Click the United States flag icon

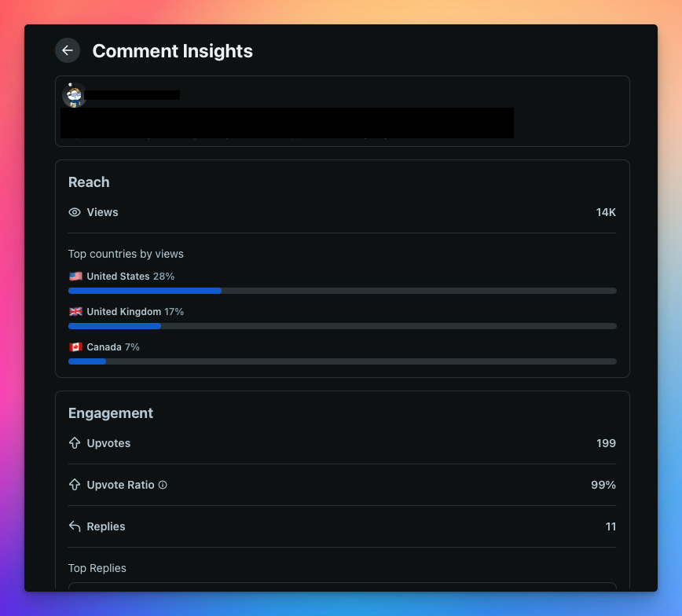click(75, 277)
